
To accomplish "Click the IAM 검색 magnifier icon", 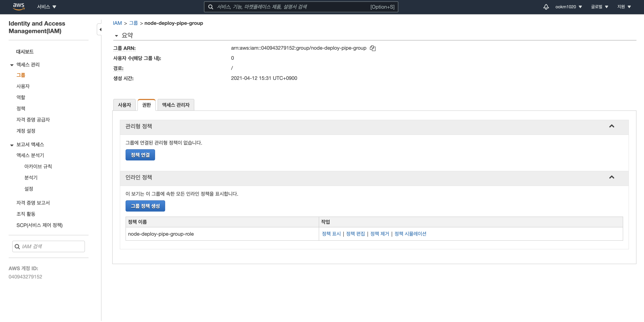I will 17,246.
